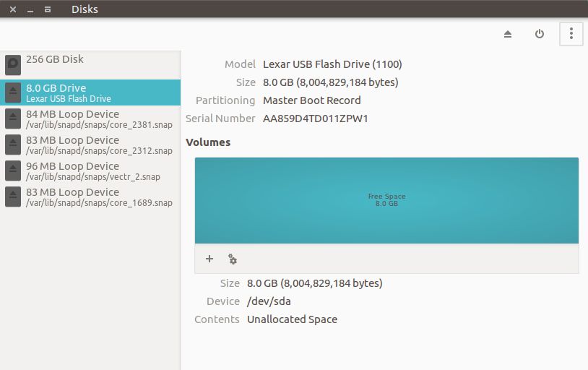
Task: Open the gears partition options menu
Action: pyautogui.click(x=232, y=259)
